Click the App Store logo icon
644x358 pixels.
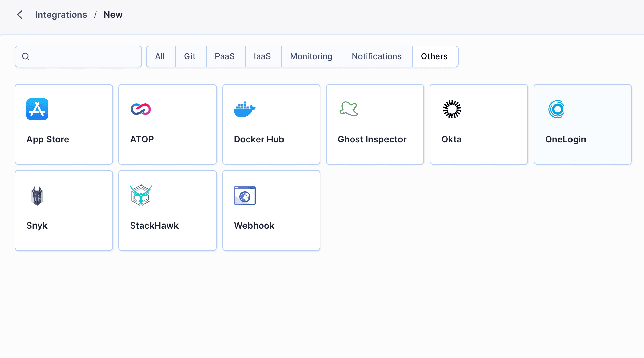37,109
